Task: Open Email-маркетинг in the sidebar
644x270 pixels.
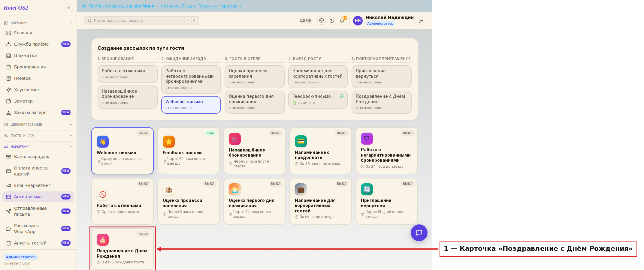Action: (38, 185)
